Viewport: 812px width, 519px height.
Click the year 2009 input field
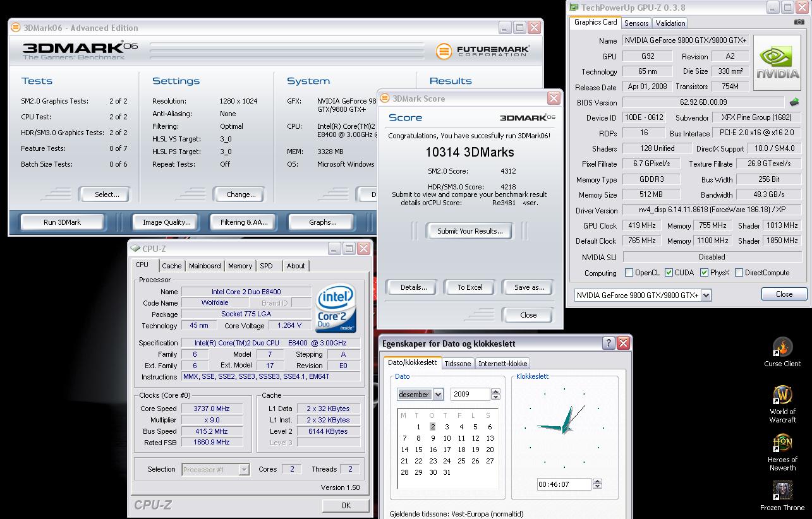[470, 394]
